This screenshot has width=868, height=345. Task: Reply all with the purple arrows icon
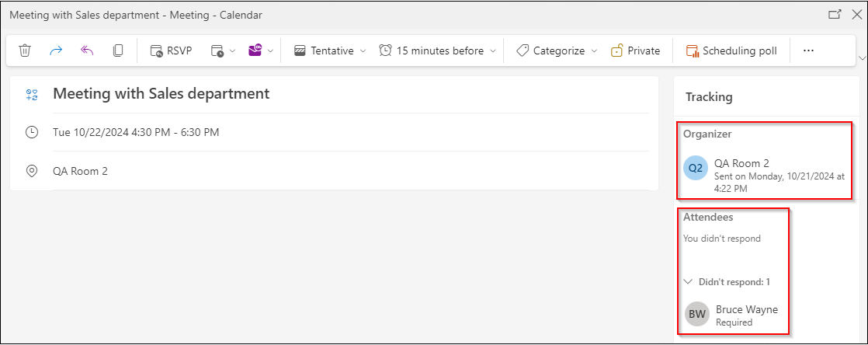87,51
